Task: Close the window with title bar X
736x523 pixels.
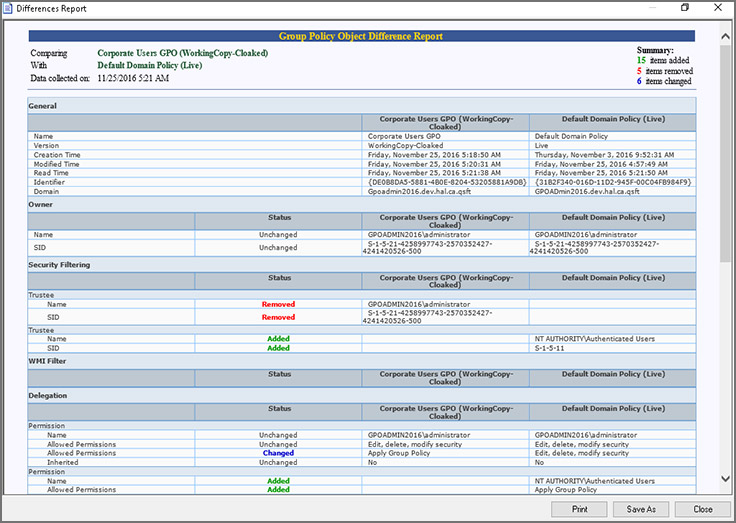Action: (x=718, y=8)
